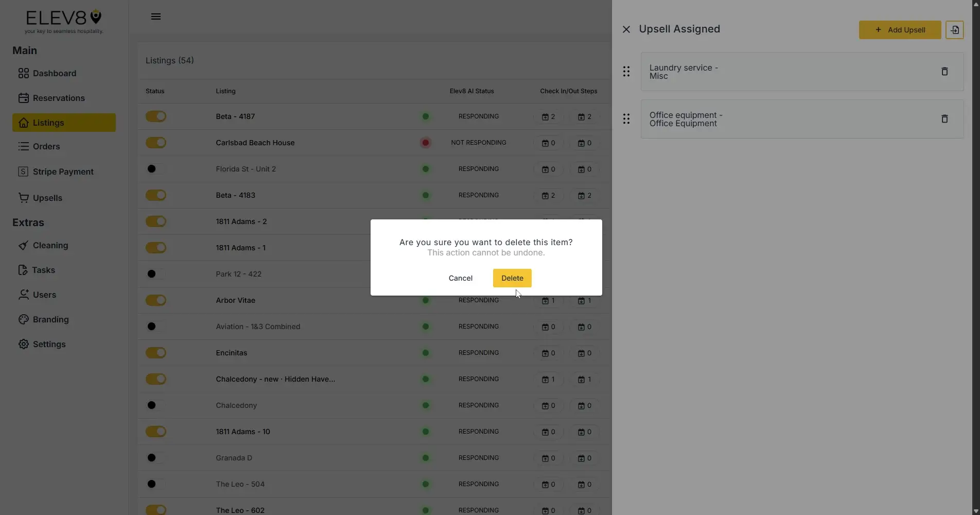Click the drag handle on Laundry service upsell
The height and width of the screenshot is (515, 980).
click(626, 71)
